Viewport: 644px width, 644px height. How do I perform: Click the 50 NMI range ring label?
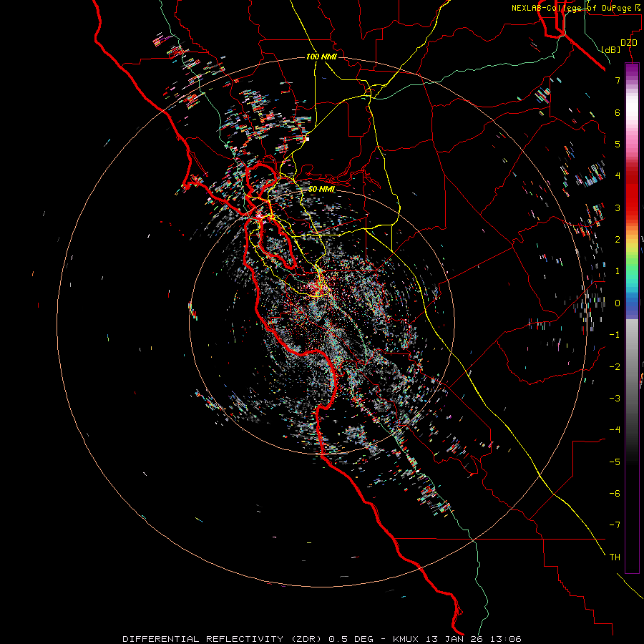coord(321,189)
